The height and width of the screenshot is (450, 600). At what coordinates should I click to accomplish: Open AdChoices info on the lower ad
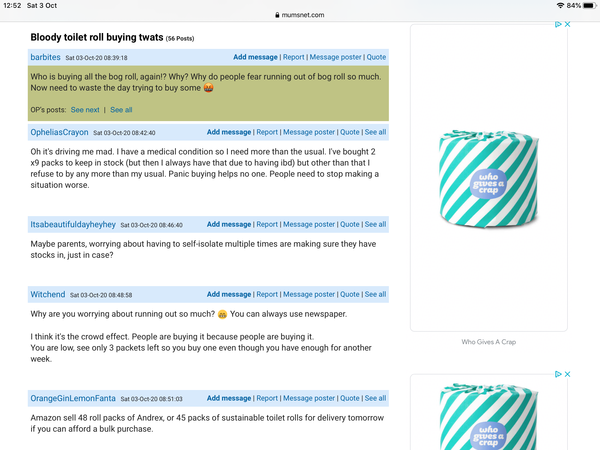coord(558,374)
